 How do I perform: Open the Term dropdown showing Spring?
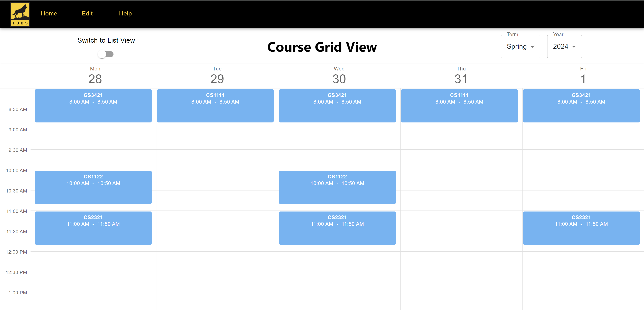coord(520,47)
